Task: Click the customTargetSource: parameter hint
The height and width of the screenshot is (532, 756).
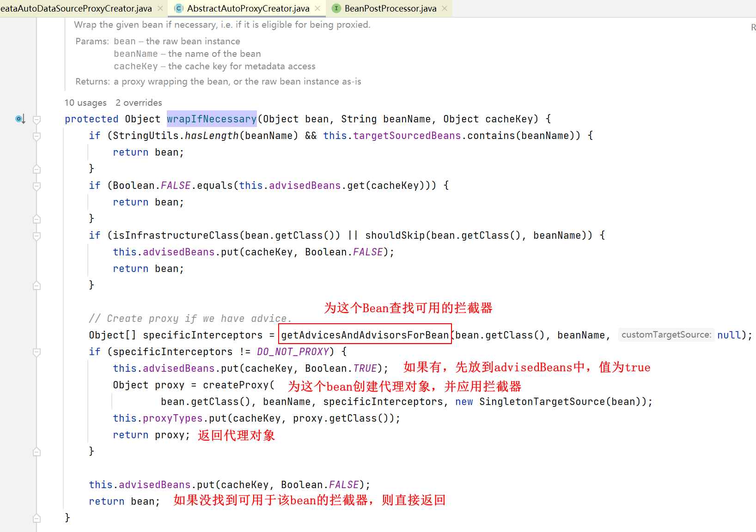Action: (x=666, y=335)
